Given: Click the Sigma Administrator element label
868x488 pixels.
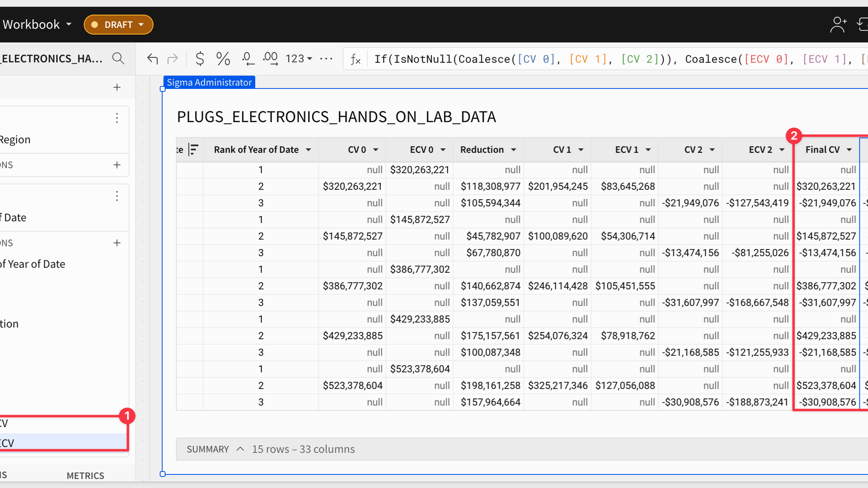Looking at the screenshot, I should (x=209, y=82).
